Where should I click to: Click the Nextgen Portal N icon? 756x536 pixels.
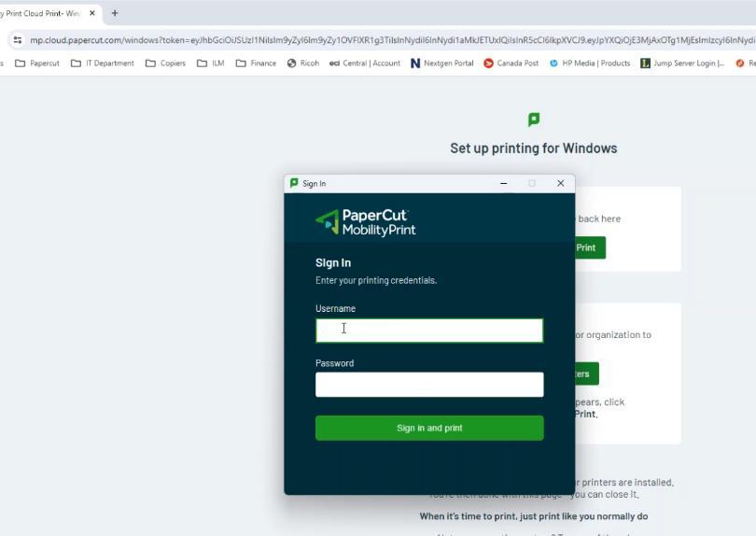[415, 63]
